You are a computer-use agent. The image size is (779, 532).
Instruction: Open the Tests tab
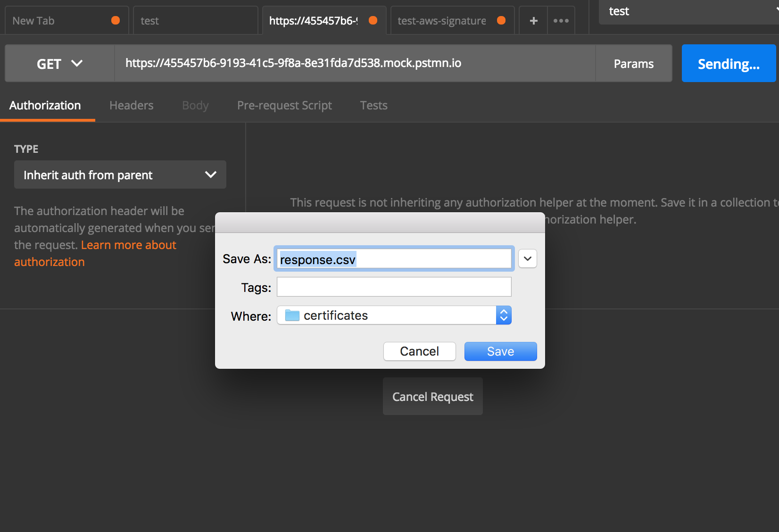(373, 105)
